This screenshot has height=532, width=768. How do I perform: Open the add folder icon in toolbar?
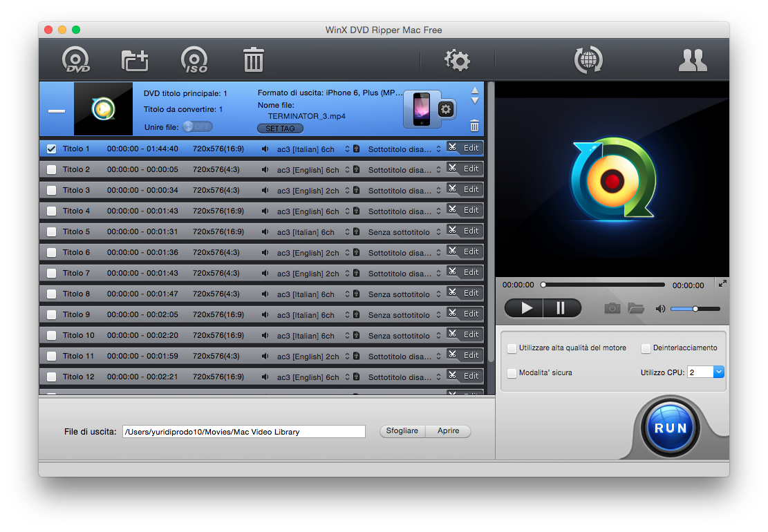135,60
